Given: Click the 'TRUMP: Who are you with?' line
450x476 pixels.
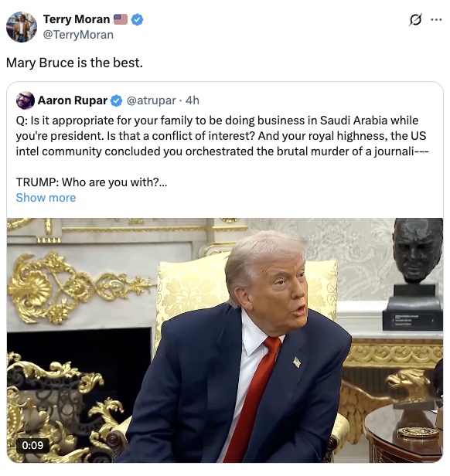Looking at the screenshot, I should (x=91, y=182).
